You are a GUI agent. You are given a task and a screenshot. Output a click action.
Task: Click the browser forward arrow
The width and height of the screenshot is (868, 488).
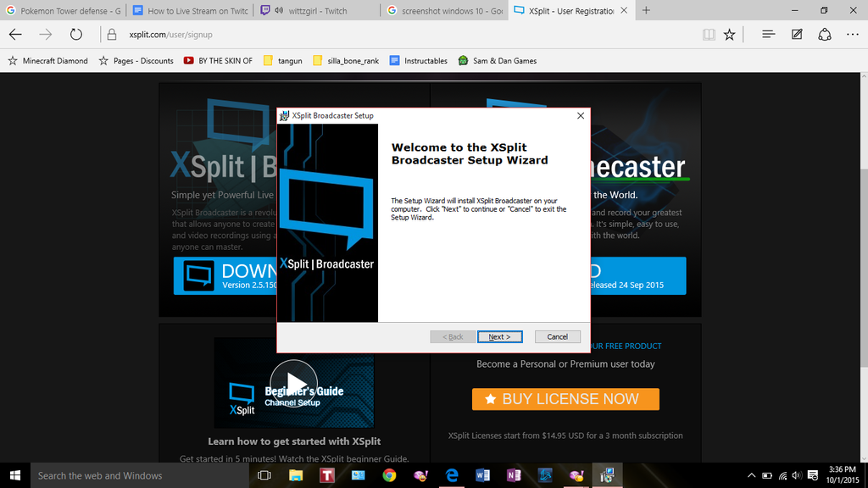(x=46, y=34)
